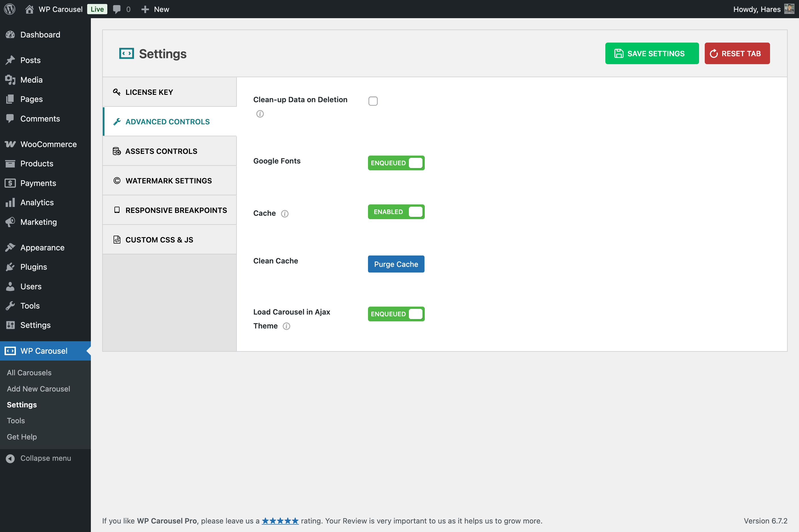Click the Reset Tab button
799x532 pixels.
point(737,53)
